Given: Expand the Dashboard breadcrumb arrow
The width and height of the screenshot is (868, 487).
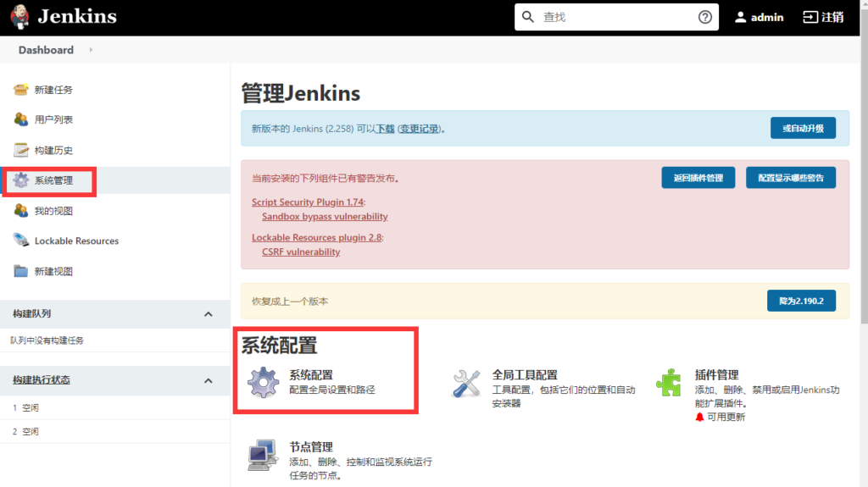Looking at the screenshot, I should coord(91,50).
